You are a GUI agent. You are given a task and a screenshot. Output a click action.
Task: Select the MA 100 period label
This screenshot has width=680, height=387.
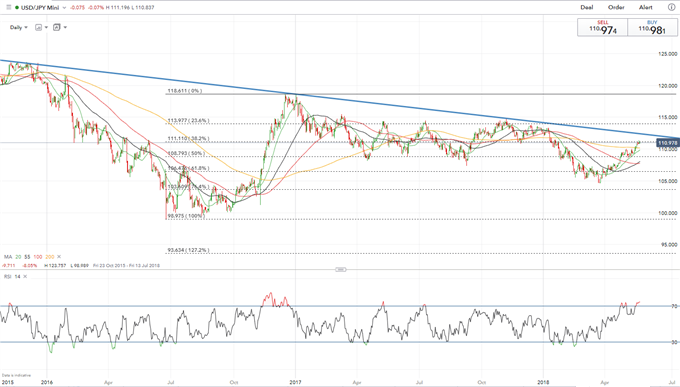pyautogui.click(x=38, y=257)
